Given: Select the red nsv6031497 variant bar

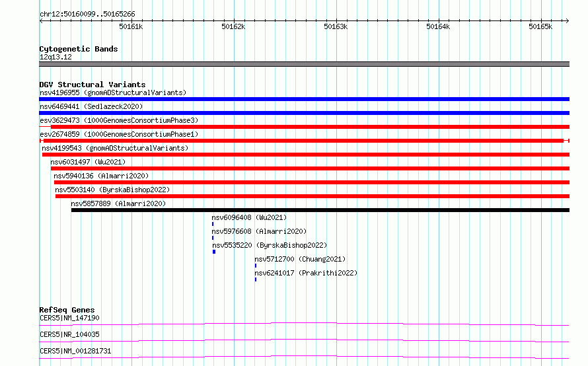Looking at the screenshot, I should pyautogui.click(x=310, y=168).
